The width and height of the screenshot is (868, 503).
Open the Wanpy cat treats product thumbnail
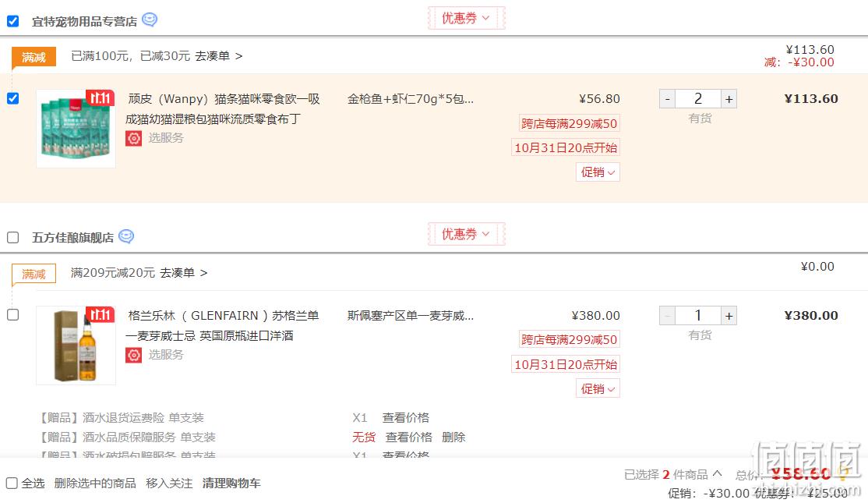[76, 129]
